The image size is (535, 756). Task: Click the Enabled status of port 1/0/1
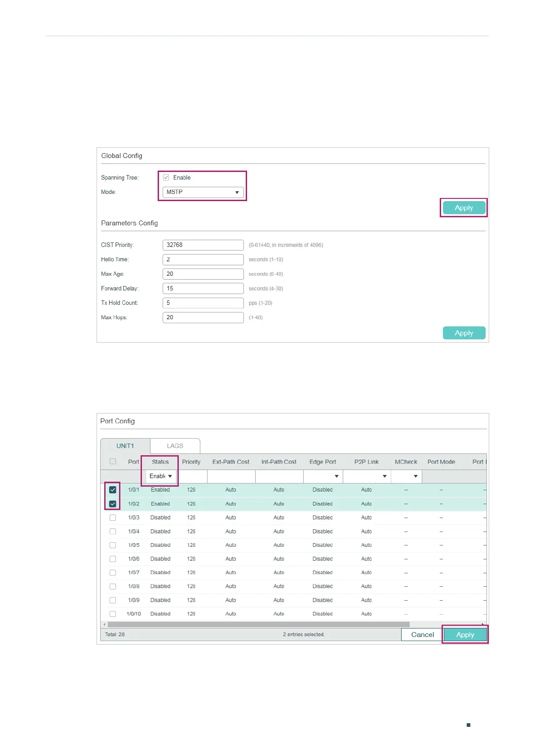160,490
